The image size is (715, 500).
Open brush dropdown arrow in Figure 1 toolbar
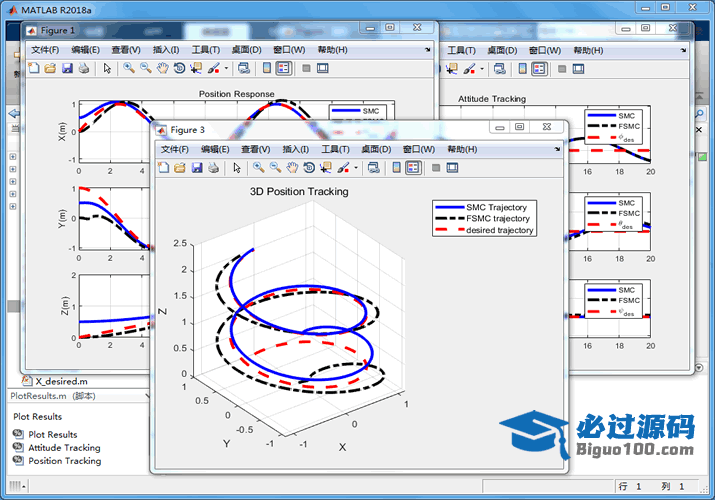tap(226, 68)
